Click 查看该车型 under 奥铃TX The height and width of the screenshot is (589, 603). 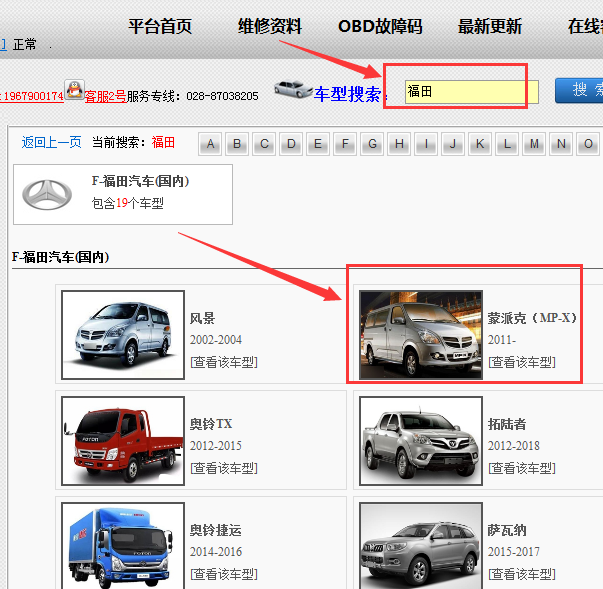[224, 468]
